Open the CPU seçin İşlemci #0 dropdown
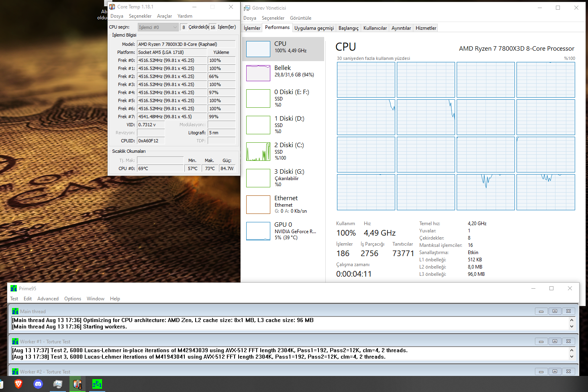This screenshot has width=588, height=392. pos(158,27)
